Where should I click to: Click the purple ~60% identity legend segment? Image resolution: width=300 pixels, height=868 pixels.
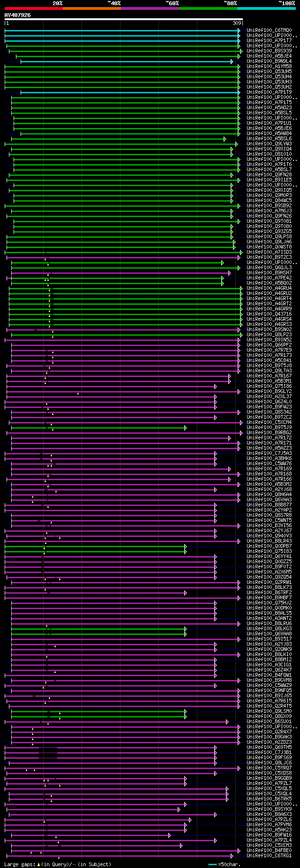[x=150, y=8]
